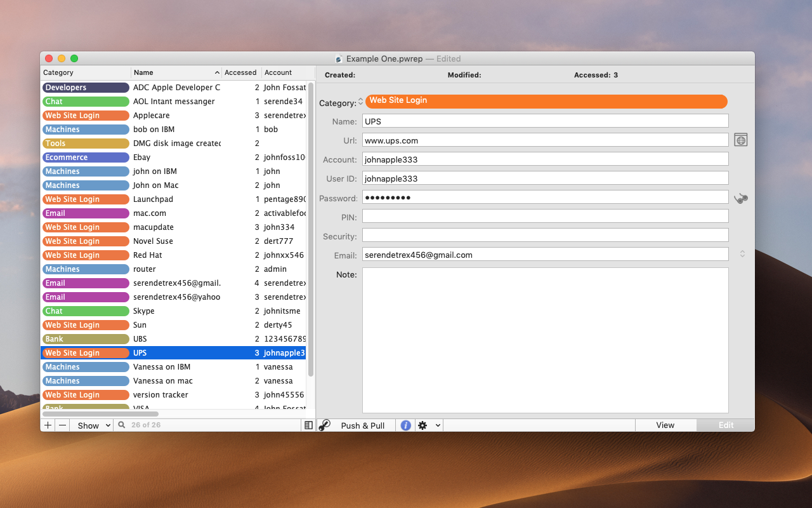This screenshot has width=812, height=508.
Task: Add a new record with plus button
Action: point(48,425)
